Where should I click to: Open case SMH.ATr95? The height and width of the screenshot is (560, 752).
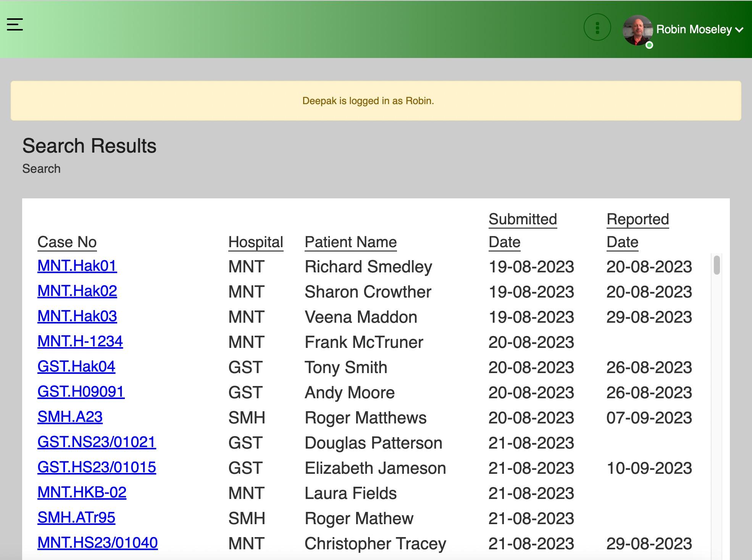click(x=76, y=518)
